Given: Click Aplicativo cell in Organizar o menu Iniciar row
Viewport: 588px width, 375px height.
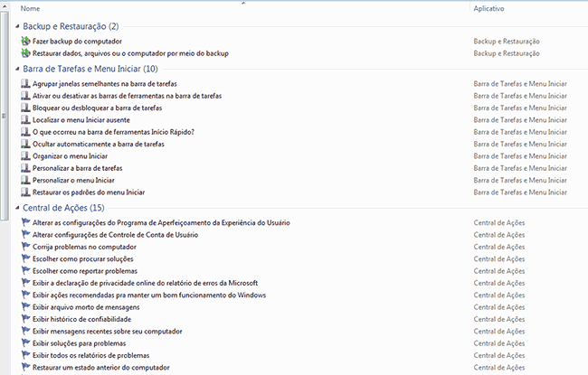Looking at the screenshot, I should (x=520, y=156).
